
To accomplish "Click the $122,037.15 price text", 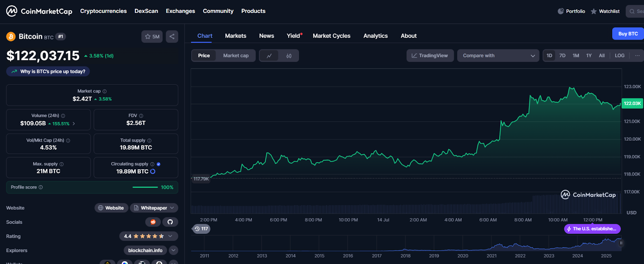I will click(43, 56).
